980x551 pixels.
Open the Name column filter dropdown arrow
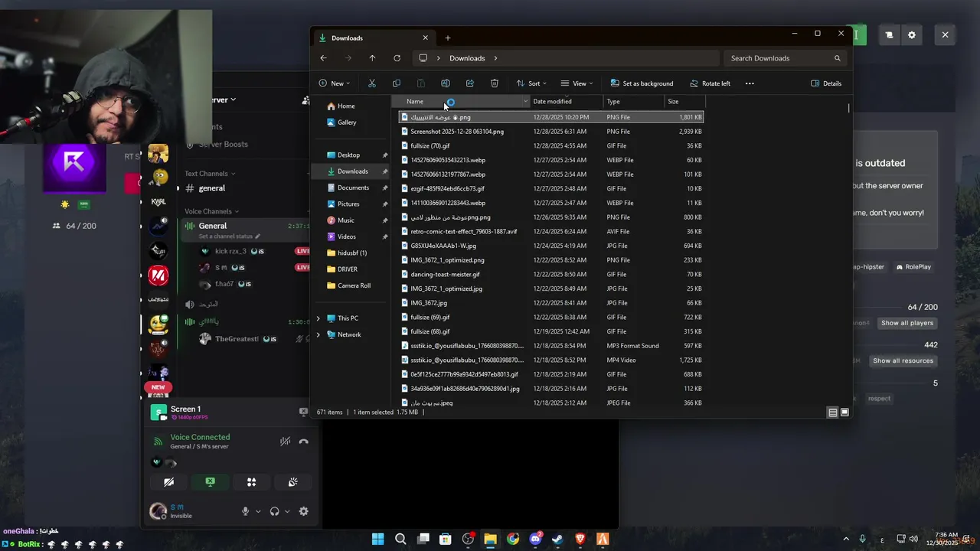[x=526, y=102]
